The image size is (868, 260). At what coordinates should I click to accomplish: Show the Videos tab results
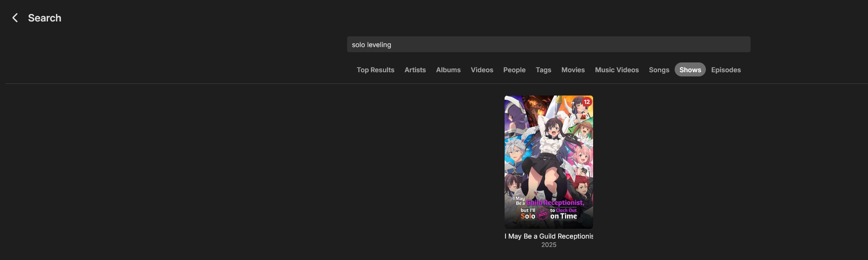click(482, 70)
